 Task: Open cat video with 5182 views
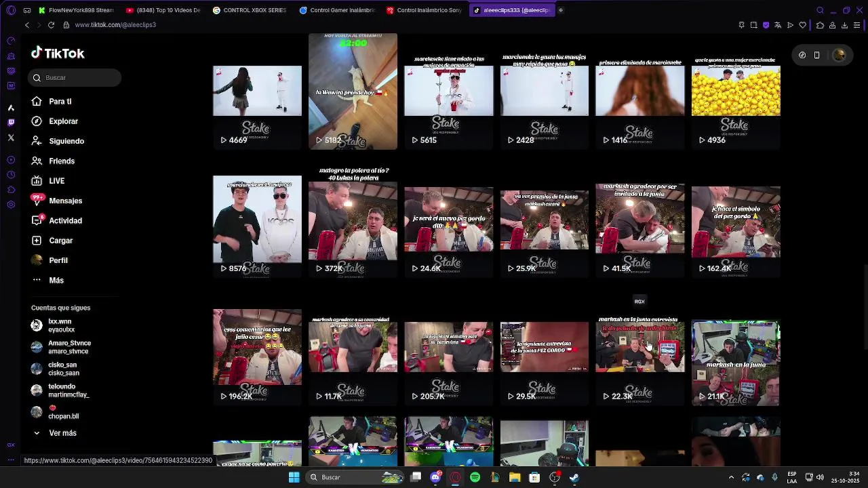coord(353,91)
